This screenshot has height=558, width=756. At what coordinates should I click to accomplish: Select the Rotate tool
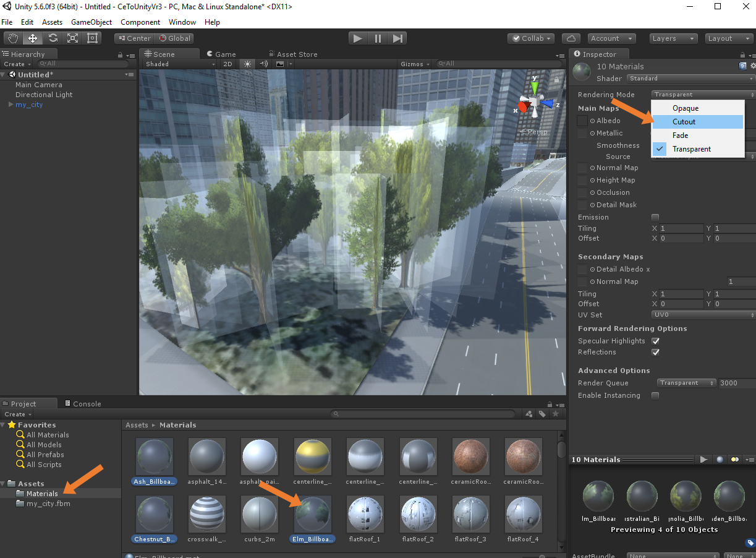coord(53,38)
